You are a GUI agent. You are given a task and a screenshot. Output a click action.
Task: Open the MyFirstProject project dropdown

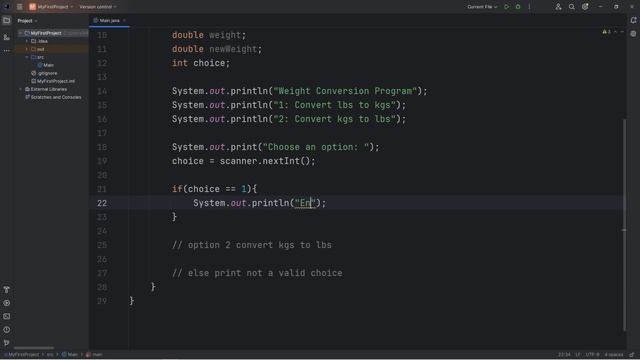(52, 7)
